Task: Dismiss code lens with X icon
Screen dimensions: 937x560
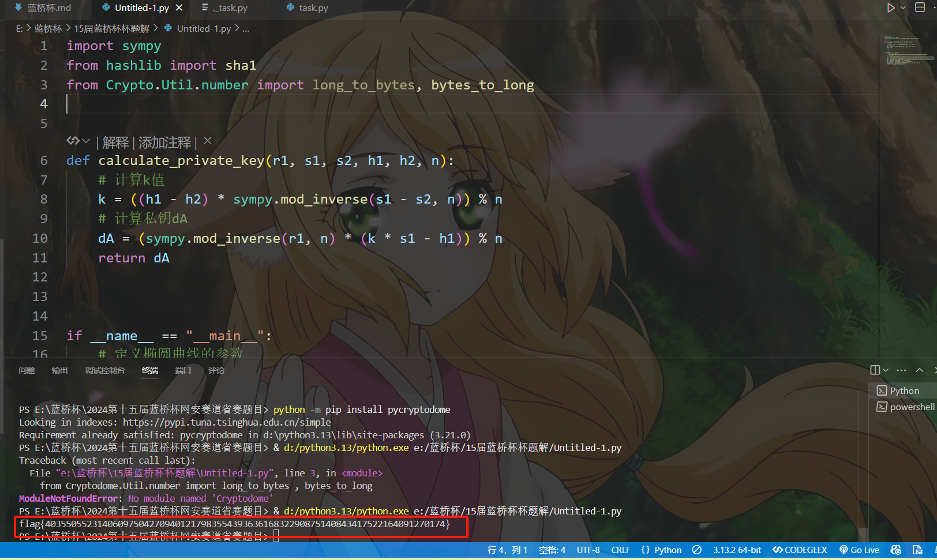Action: (x=208, y=140)
